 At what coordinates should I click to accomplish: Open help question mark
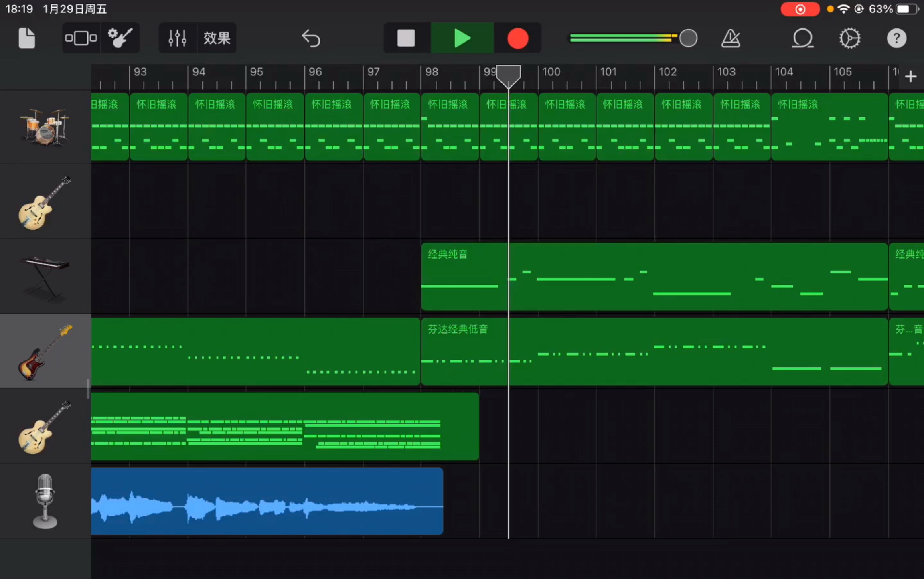(x=896, y=38)
